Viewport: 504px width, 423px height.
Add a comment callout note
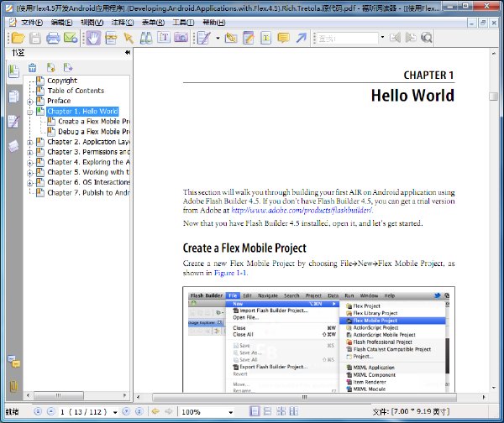click(x=283, y=38)
